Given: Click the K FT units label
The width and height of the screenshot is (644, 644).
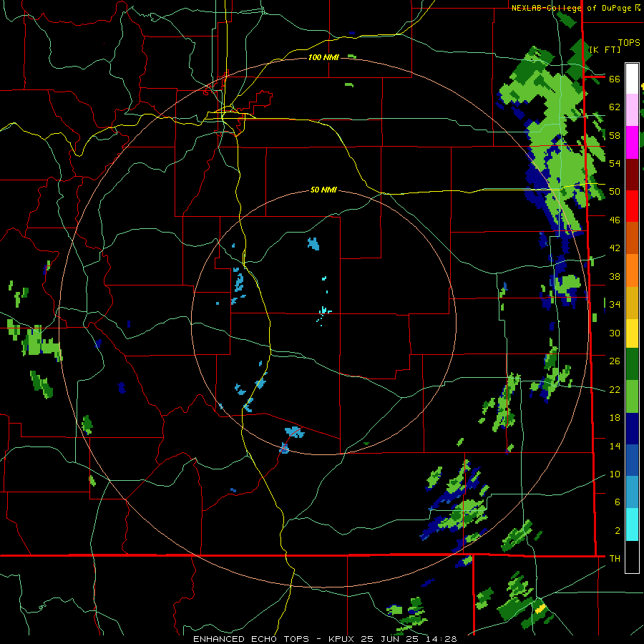Looking at the screenshot, I should [605, 49].
